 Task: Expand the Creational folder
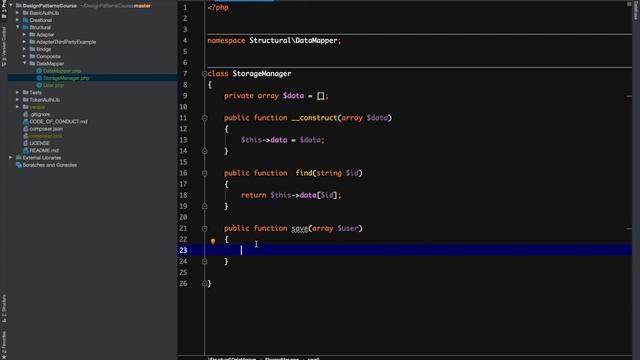18,20
